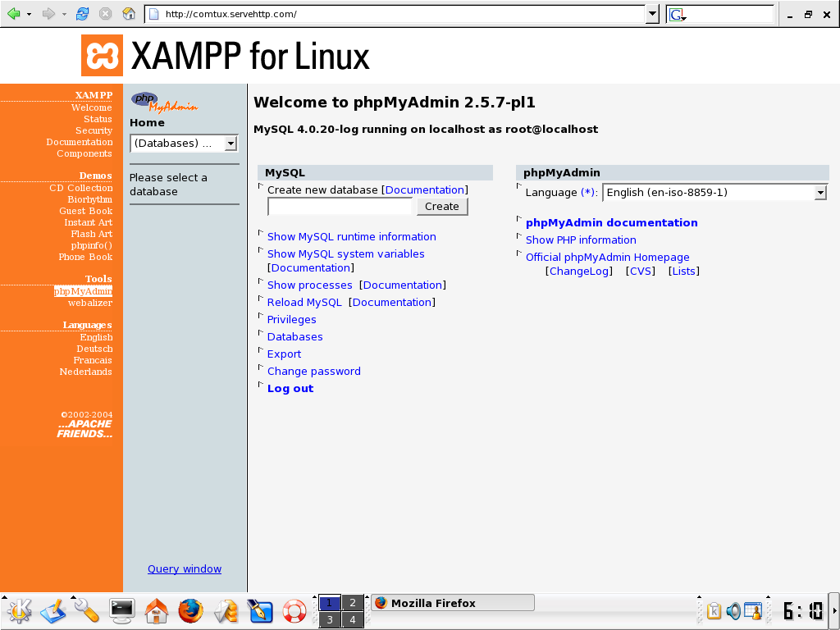
Task: Click the fountain pen application icon in panel
Action: (x=260, y=610)
